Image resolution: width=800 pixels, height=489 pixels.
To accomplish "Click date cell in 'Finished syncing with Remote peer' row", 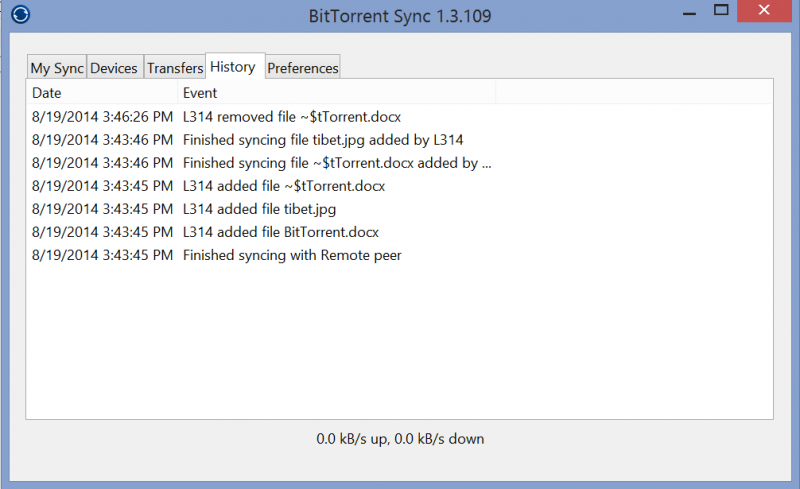I will (x=102, y=255).
